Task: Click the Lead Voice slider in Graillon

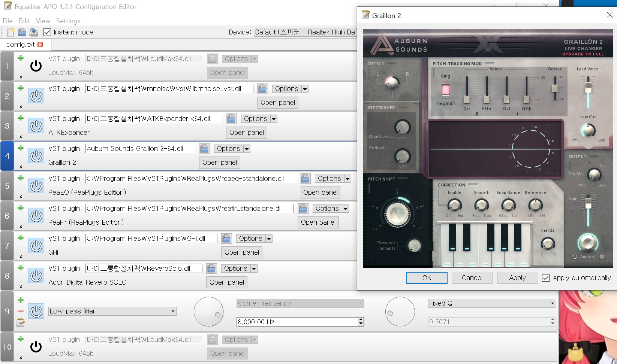Action: click(x=588, y=92)
